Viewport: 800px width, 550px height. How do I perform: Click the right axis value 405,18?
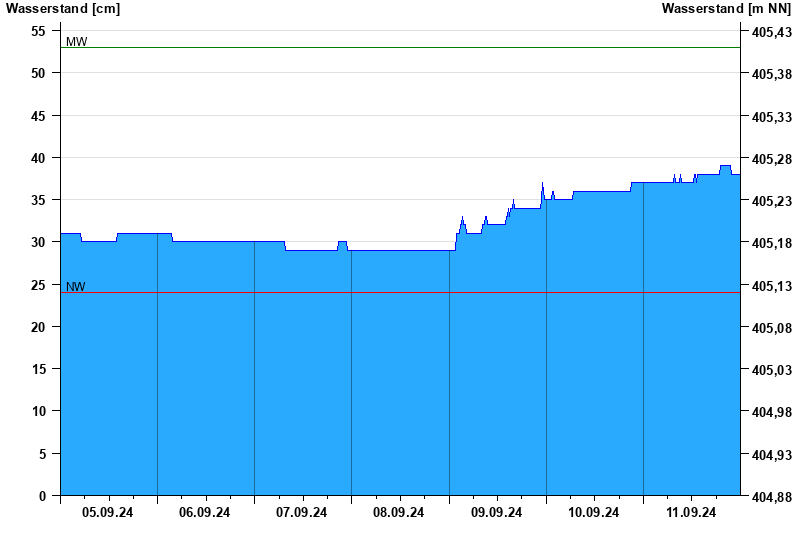tap(772, 244)
